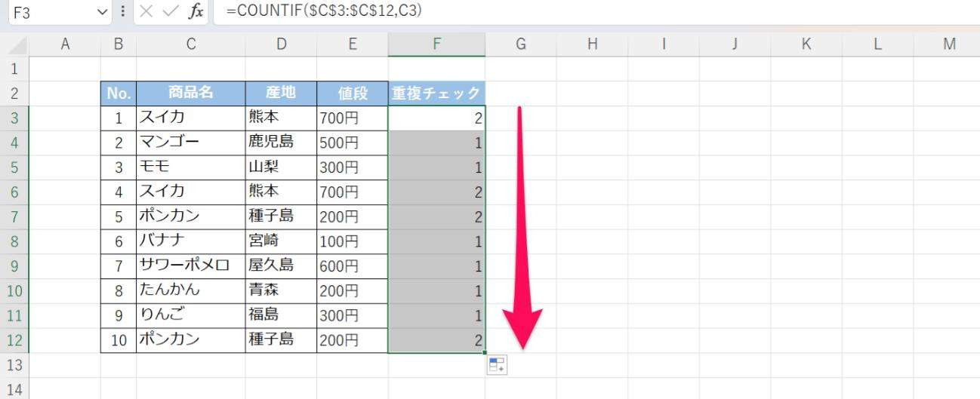The height and width of the screenshot is (399, 980).
Task: Open the Auto Fill Options icon
Action: (497, 366)
